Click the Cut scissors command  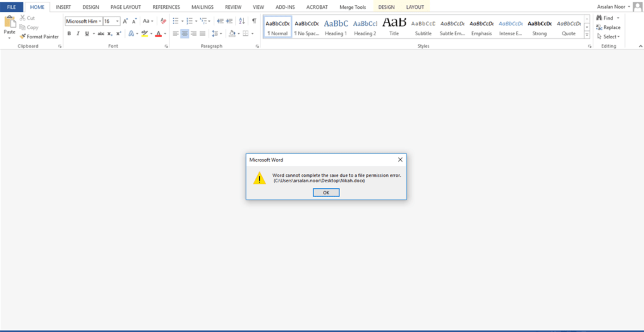coord(27,18)
